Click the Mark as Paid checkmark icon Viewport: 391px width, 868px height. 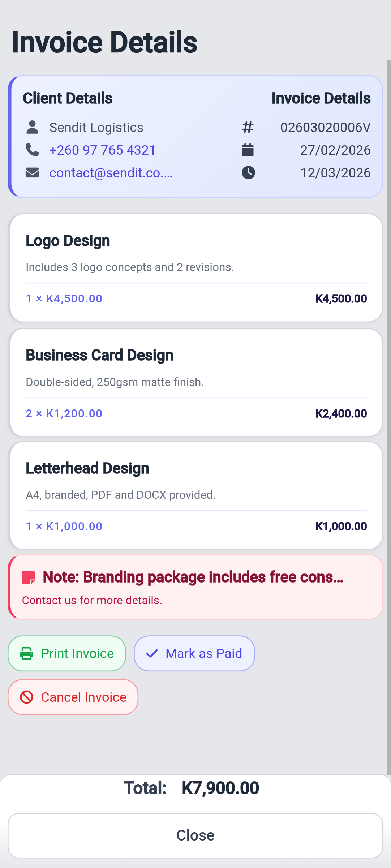[152, 654]
